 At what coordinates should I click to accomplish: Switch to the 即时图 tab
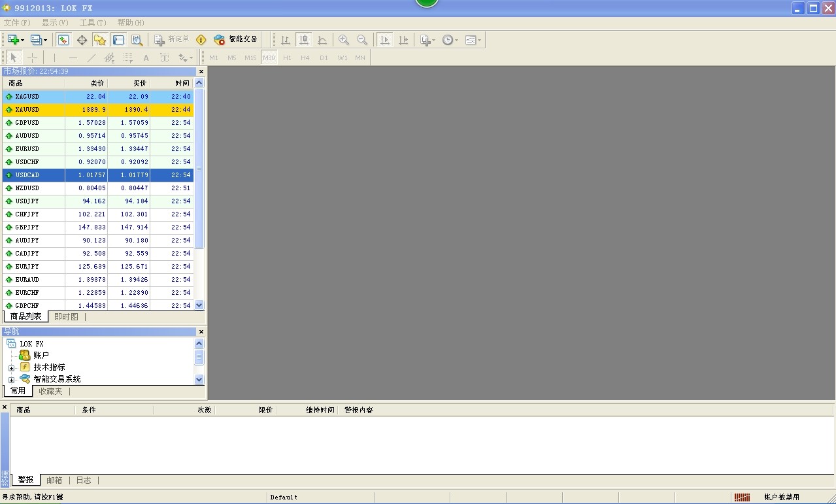66,316
